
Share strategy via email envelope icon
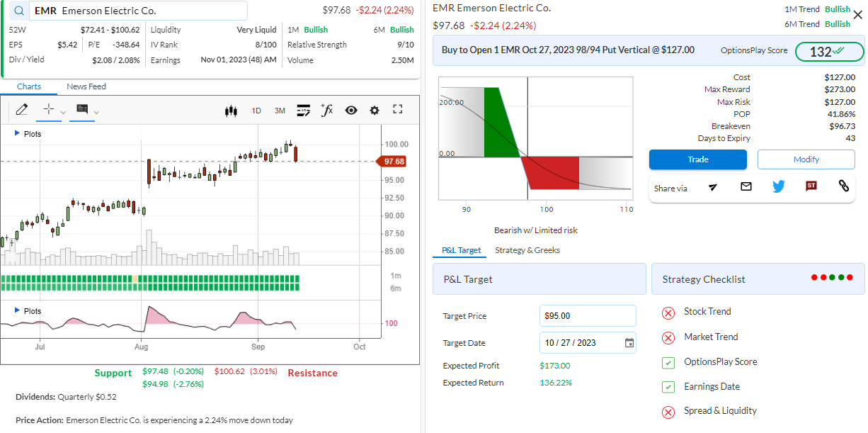[746, 186]
